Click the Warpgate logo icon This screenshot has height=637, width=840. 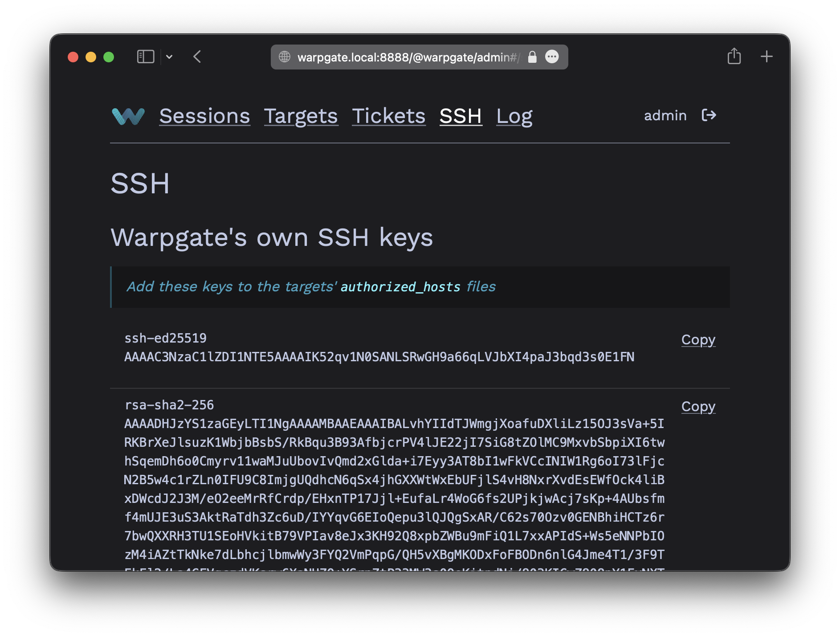[128, 117]
